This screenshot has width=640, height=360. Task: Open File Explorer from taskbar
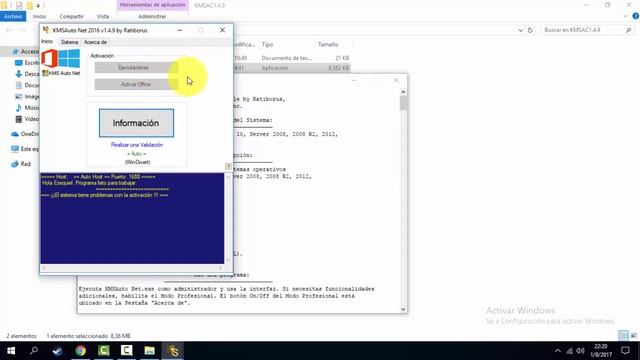point(149,351)
